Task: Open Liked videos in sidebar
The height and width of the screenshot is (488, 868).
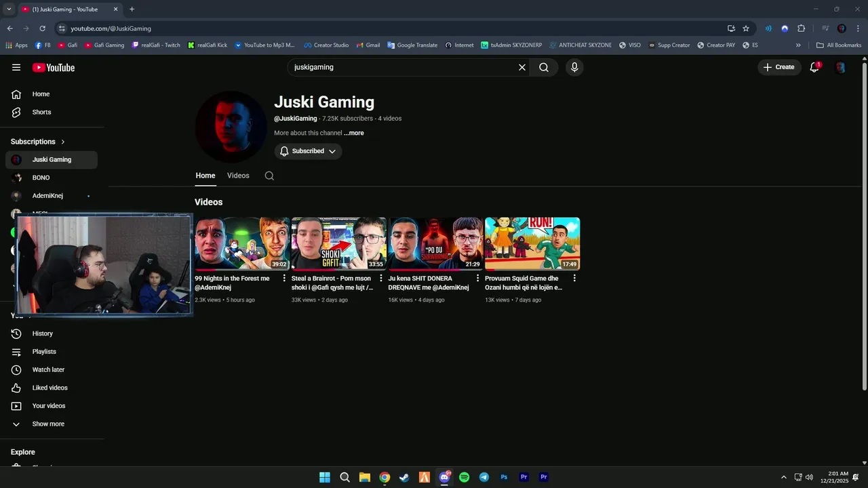Action: coord(52,388)
